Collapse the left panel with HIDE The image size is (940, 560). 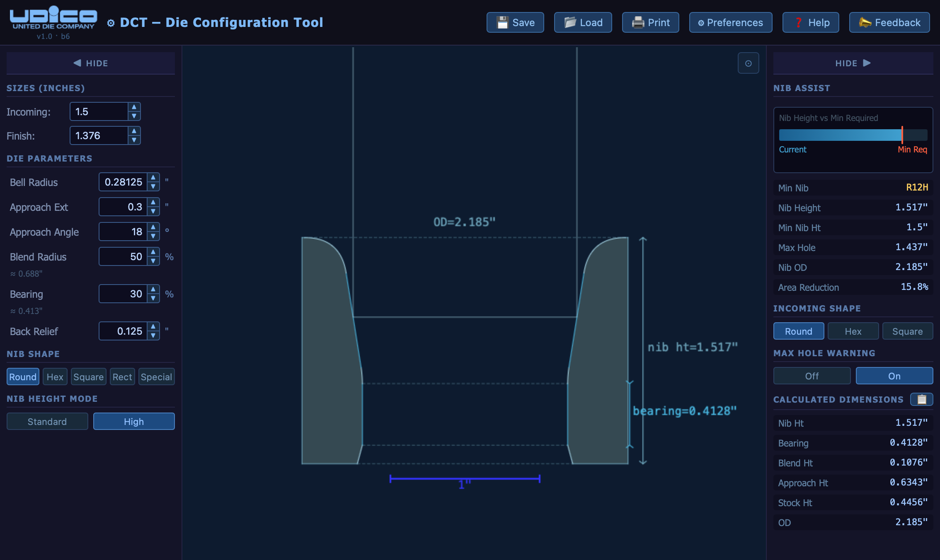91,63
